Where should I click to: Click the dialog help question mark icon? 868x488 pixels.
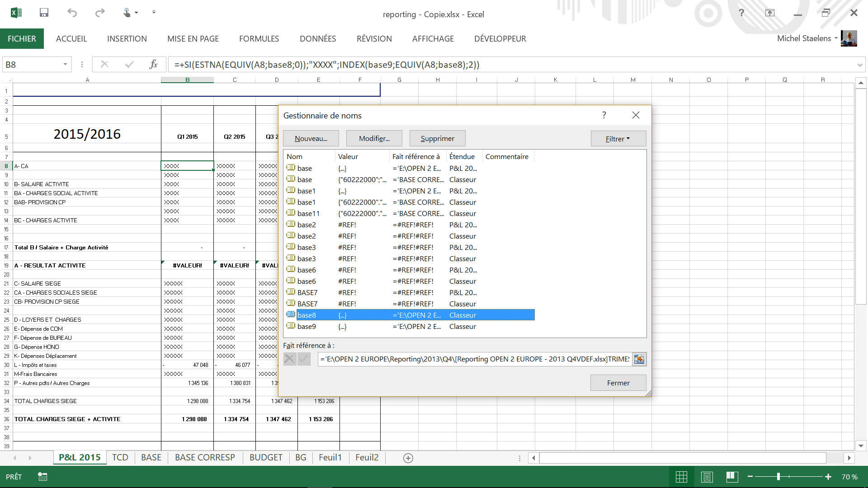coord(604,115)
